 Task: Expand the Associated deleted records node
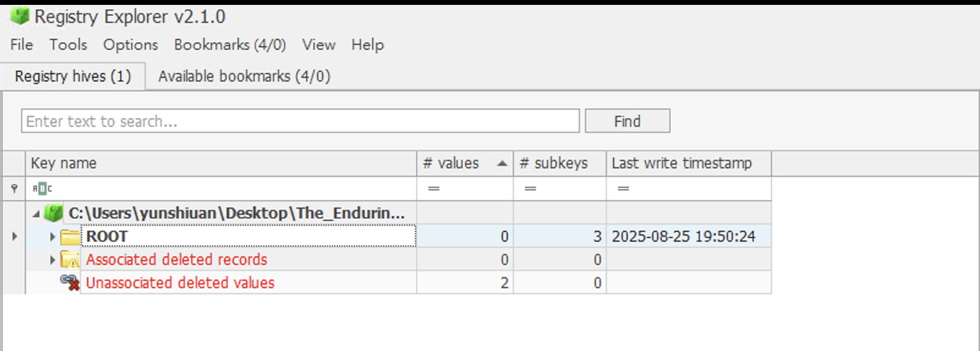[53, 260]
